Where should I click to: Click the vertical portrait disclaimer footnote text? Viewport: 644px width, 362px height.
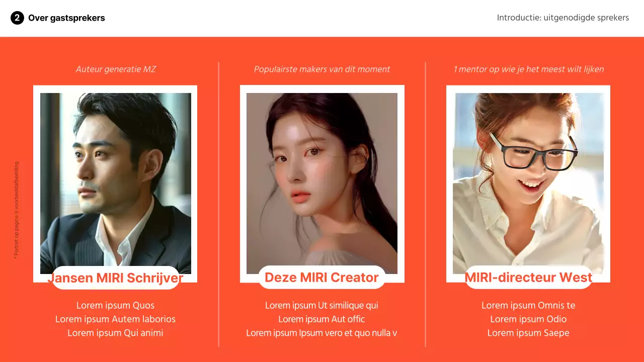point(16,210)
